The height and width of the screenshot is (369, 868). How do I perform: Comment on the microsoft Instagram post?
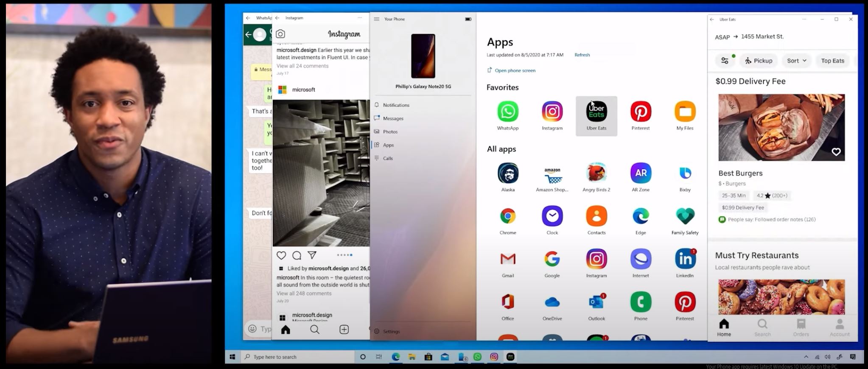pyautogui.click(x=297, y=255)
